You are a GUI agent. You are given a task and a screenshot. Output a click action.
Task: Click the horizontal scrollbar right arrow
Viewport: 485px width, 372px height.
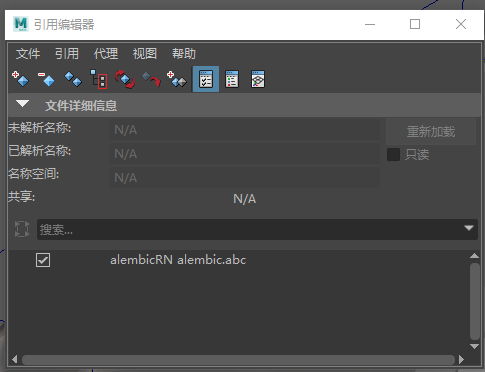pyautogui.click(x=461, y=359)
